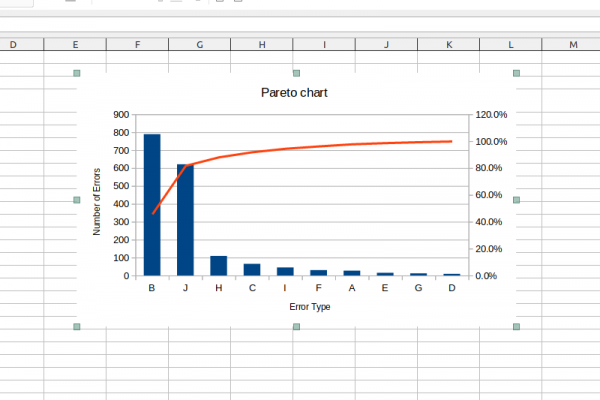Select the "Number of Errors" axis title
This screenshot has height=400, width=600.
pos(97,201)
